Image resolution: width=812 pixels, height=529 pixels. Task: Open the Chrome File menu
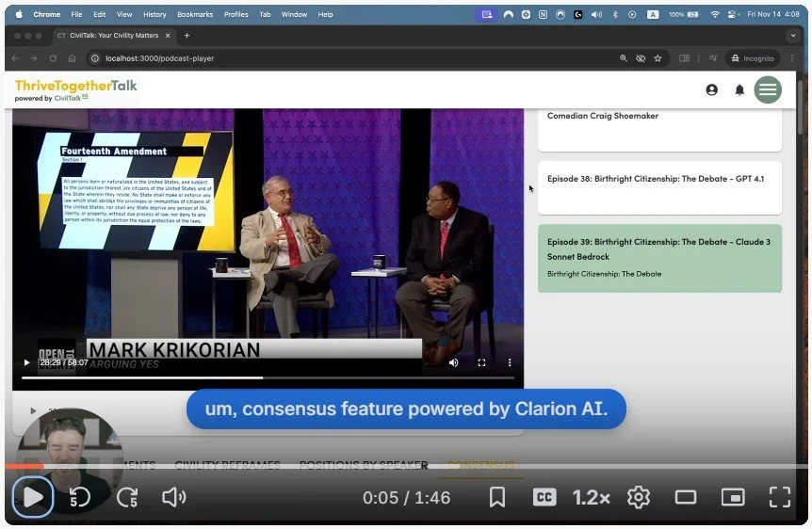point(76,14)
